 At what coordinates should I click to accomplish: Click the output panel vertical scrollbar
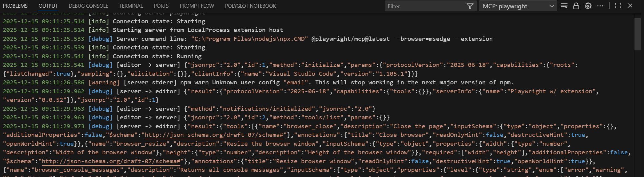pyautogui.click(x=638, y=34)
